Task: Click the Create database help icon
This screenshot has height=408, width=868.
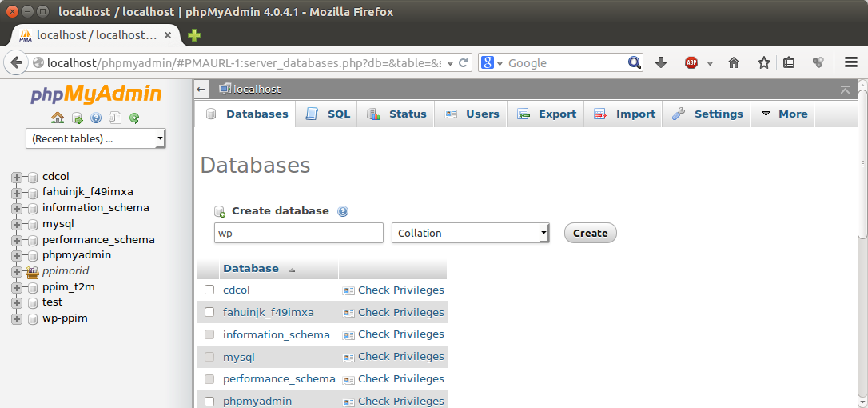Action: point(343,211)
